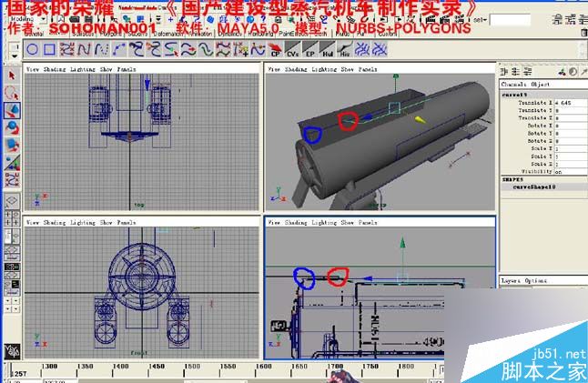This screenshot has height=383, width=588.
Task: Click the second-to-last blue curve shelf icon
Action: pyautogui.click(x=362, y=49)
